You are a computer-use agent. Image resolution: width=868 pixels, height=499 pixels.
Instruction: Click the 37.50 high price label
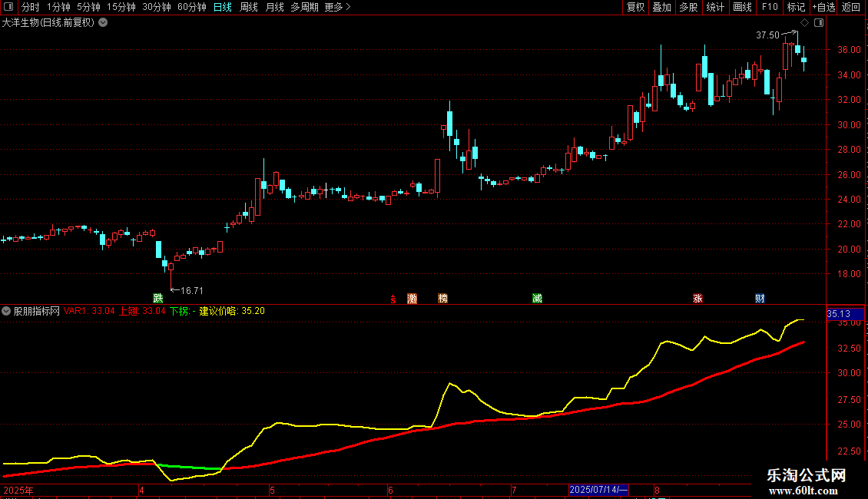click(x=767, y=35)
